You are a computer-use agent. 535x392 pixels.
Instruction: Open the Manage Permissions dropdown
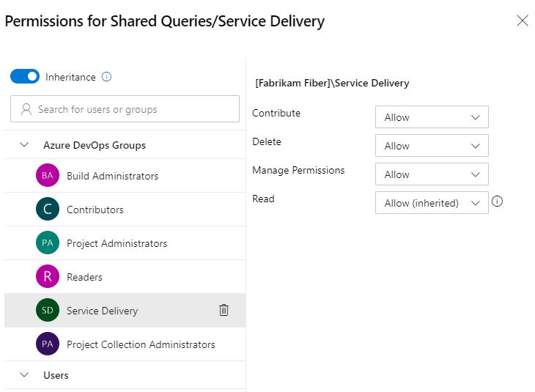click(x=432, y=174)
